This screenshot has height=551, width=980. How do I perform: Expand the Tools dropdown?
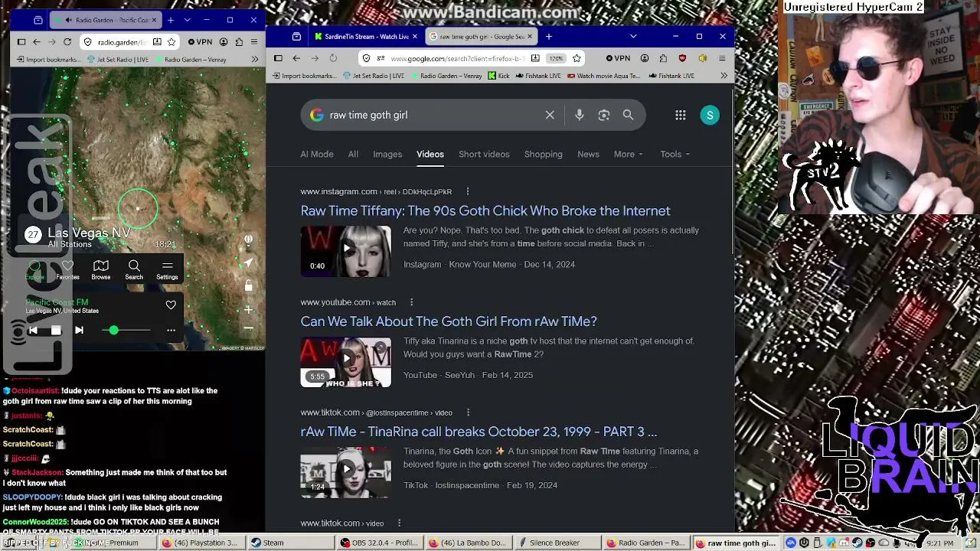(675, 154)
